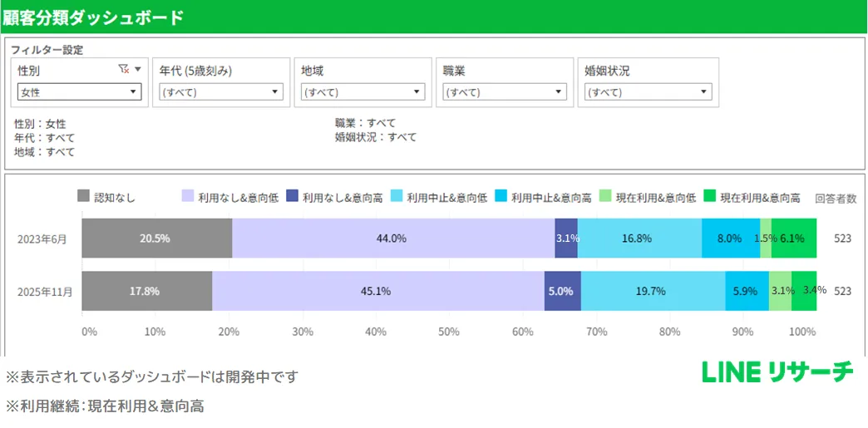Viewport: 868px width, 428px height.
Task: Open the 婚姻状況 filter dropdown
Action: coord(648,92)
